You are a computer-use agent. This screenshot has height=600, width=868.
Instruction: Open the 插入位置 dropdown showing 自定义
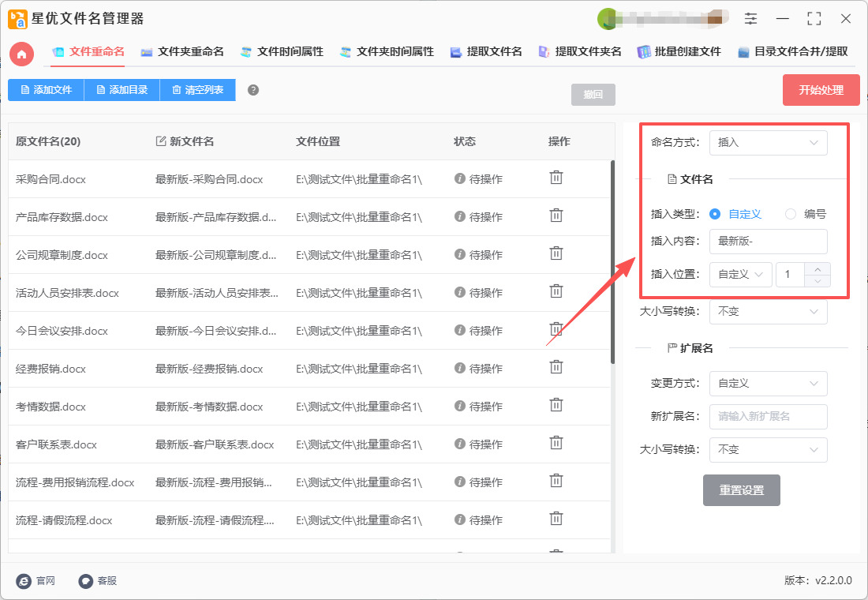(741, 275)
